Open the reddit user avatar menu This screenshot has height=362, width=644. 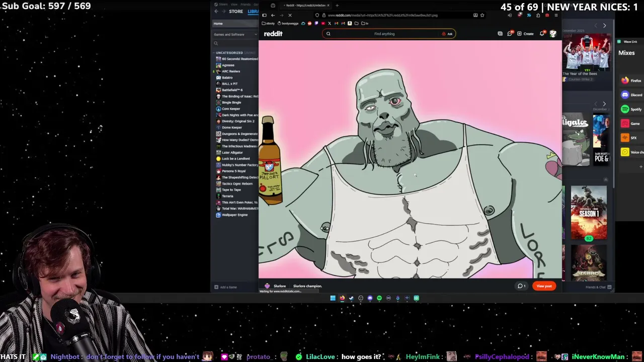(x=553, y=34)
